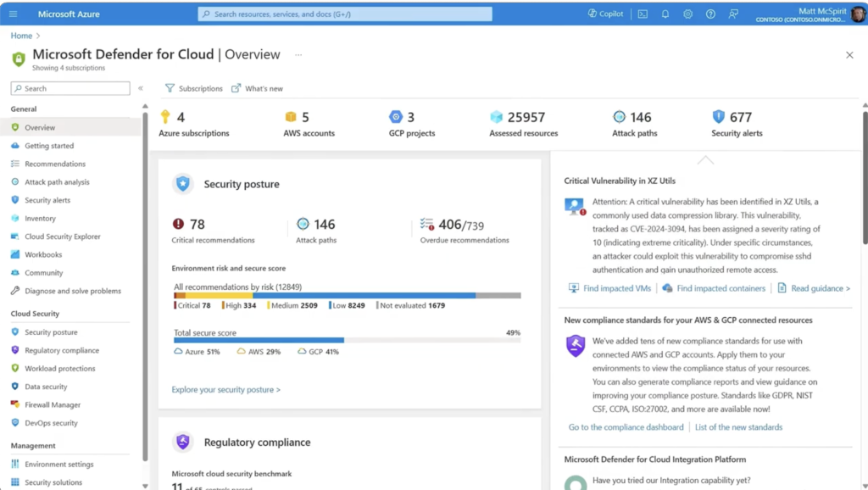Click the Defender for Cloud shield icon
868x490 pixels.
tap(19, 58)
